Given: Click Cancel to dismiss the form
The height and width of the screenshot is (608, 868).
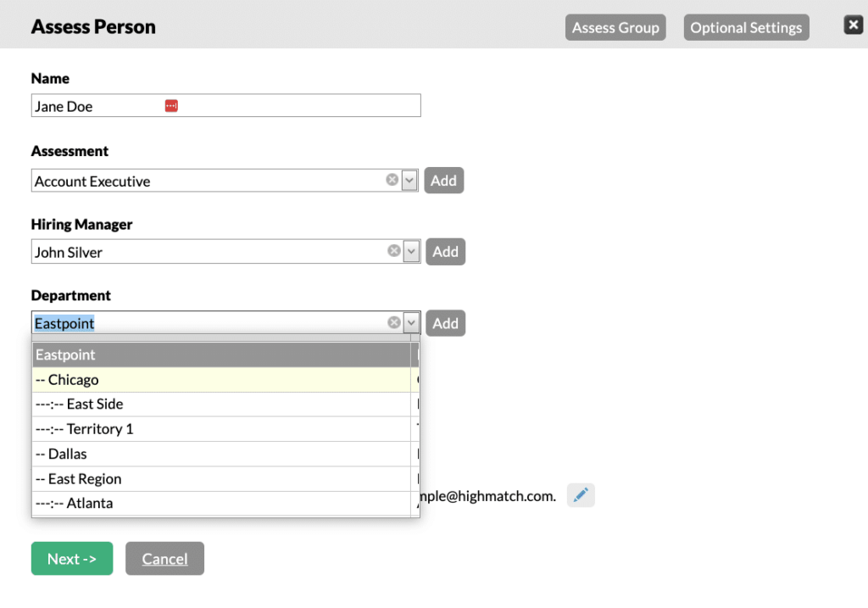Looking at the screenshot, I should (x=164, y=558).
